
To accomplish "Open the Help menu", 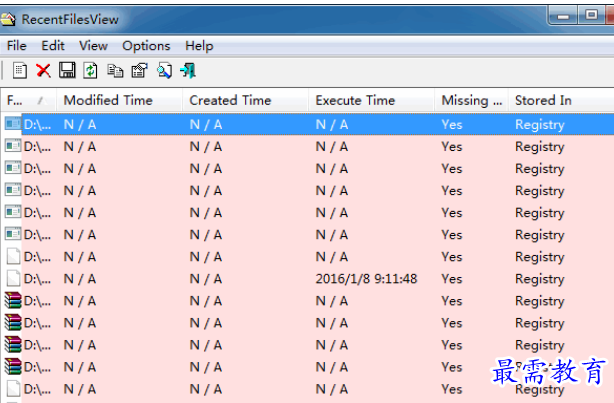I will [x=199, y=46].
